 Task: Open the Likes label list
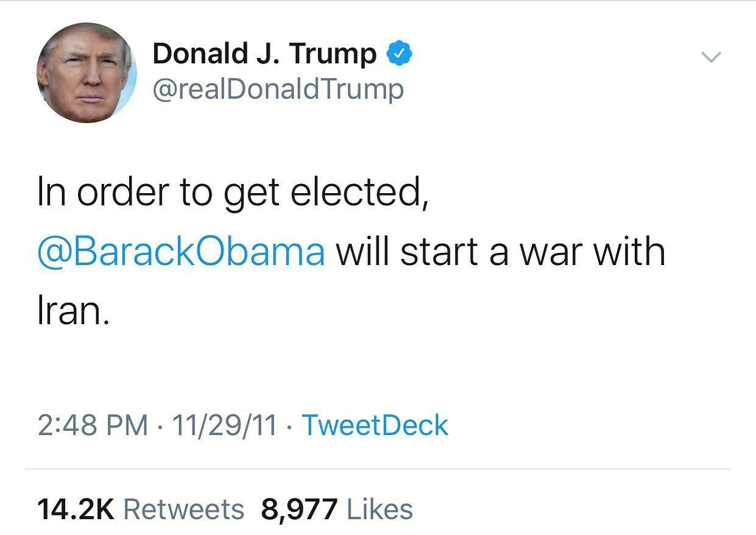click(x=380, y=509)
